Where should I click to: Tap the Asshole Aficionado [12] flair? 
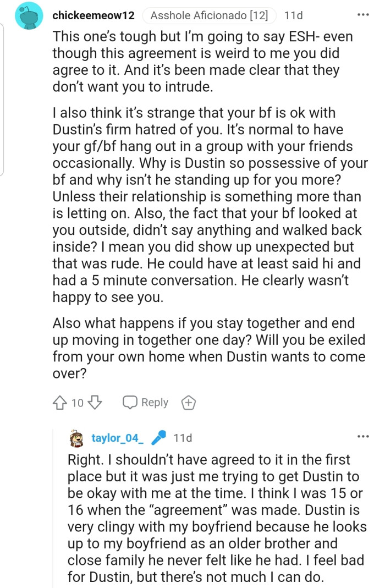[209, 16]
